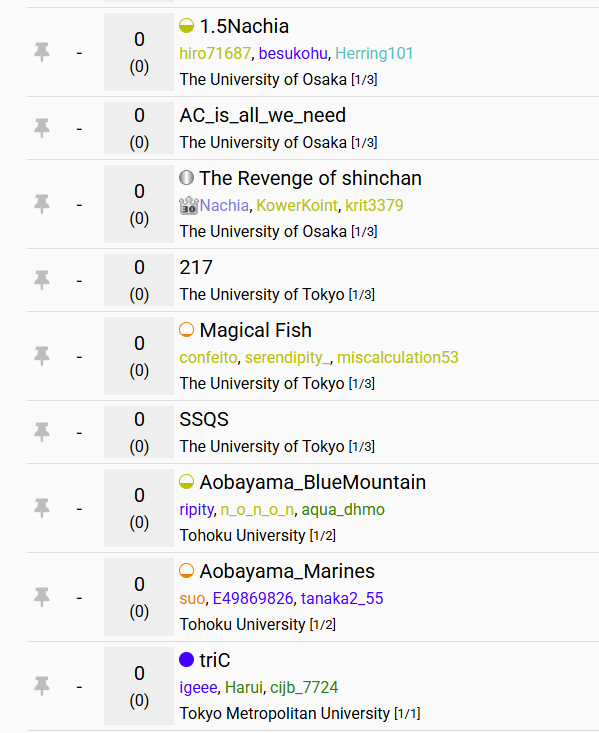The image size is (599, 733).
Task: Click score cell of Magical Fish row
Action: tap(139, 356)
